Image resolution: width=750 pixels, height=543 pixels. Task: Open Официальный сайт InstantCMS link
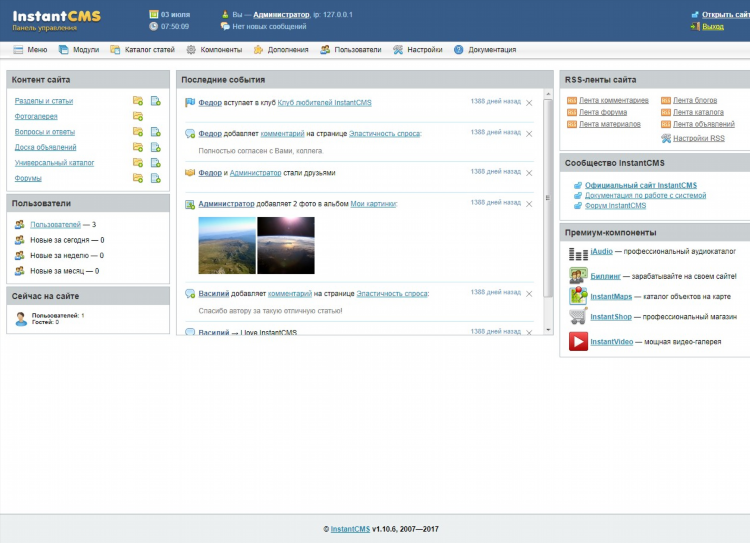tap(640, 185)
